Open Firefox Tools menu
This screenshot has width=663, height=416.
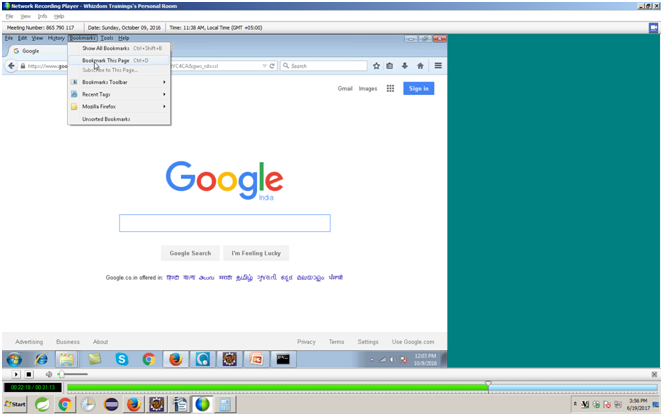tap(107, 38)
